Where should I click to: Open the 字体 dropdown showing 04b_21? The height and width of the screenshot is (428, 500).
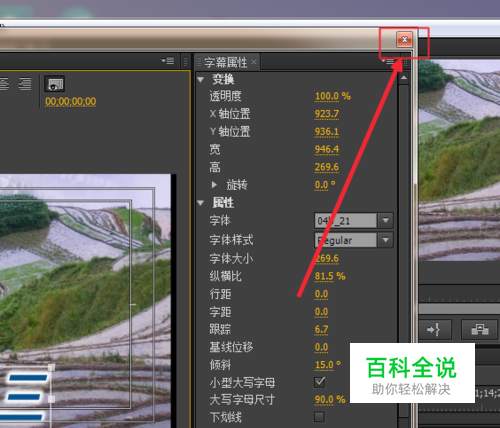(x=354, y=221)
